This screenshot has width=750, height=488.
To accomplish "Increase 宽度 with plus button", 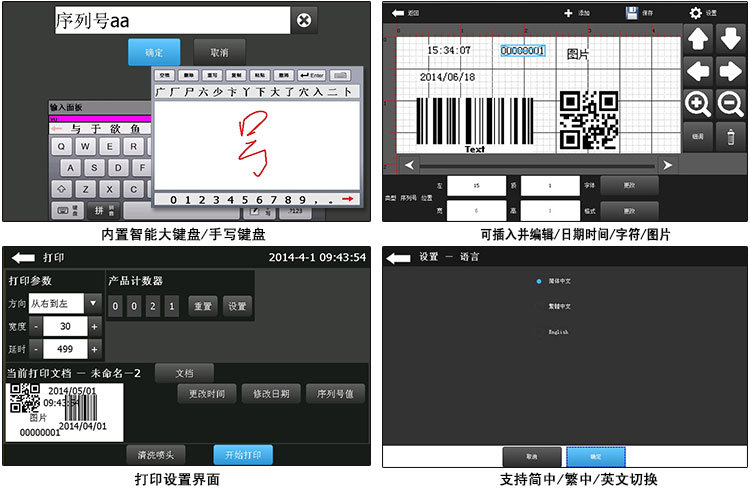I will tap(95, 327).
